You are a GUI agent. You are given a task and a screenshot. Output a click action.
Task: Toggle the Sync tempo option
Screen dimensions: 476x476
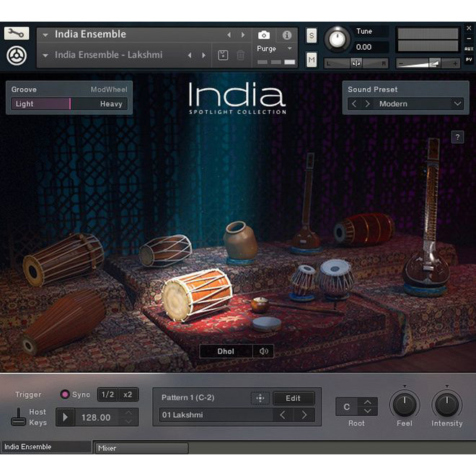[65, 395]
